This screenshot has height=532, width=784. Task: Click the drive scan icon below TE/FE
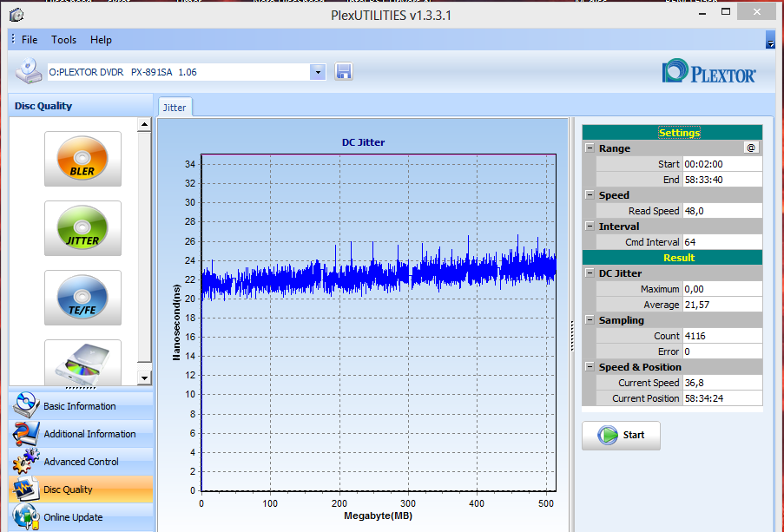82,363
